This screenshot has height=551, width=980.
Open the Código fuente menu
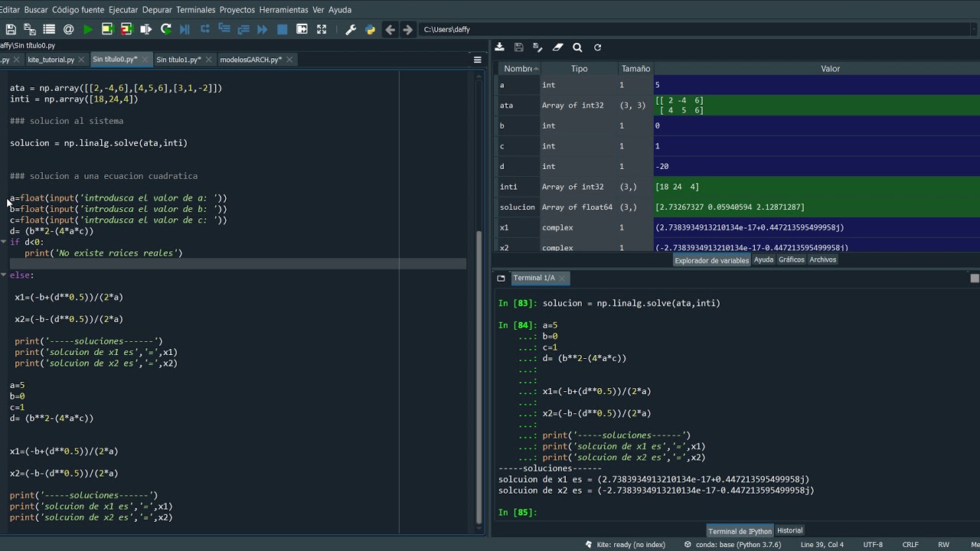coord(78,10)
